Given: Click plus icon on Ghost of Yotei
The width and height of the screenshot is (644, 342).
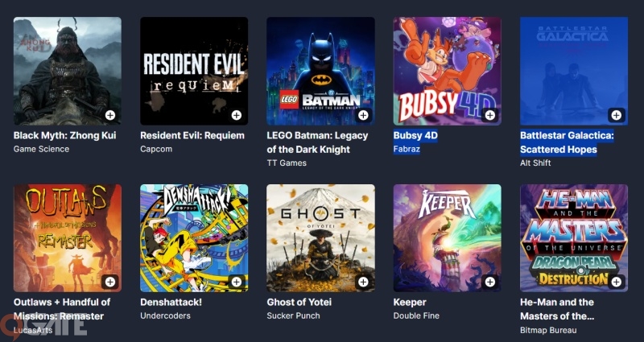Looking at the screenshot, I should click(x=363, y=282).
